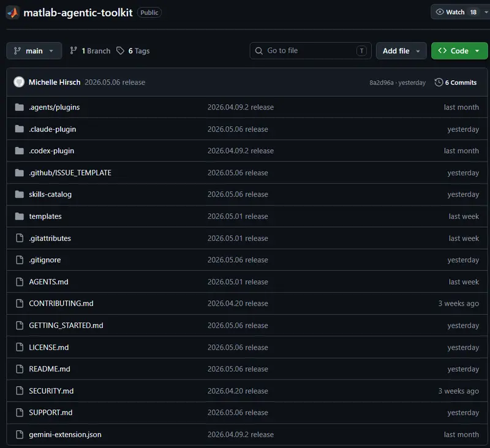This screenshot has height=448, width=490.
Task: Open Michelle Hirsch's author profile link
Action: click(x=55, y=82)
